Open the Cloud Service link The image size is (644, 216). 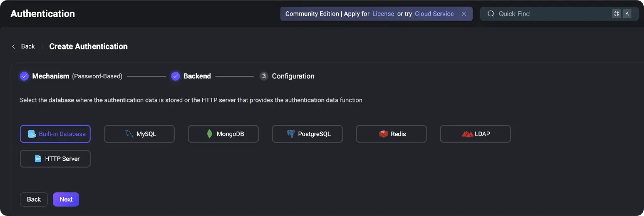[434, 14]
